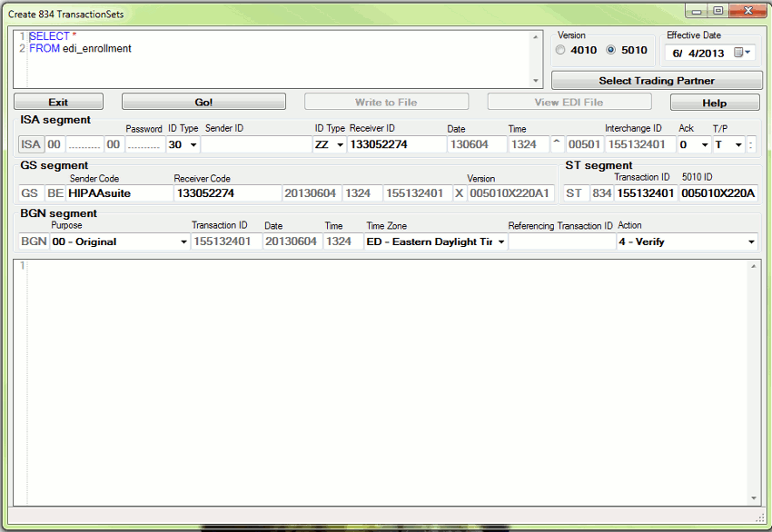This screenshot has height=532, width=772.
Task: Select the 4010 version radio button
Action: tap(560, 50)
